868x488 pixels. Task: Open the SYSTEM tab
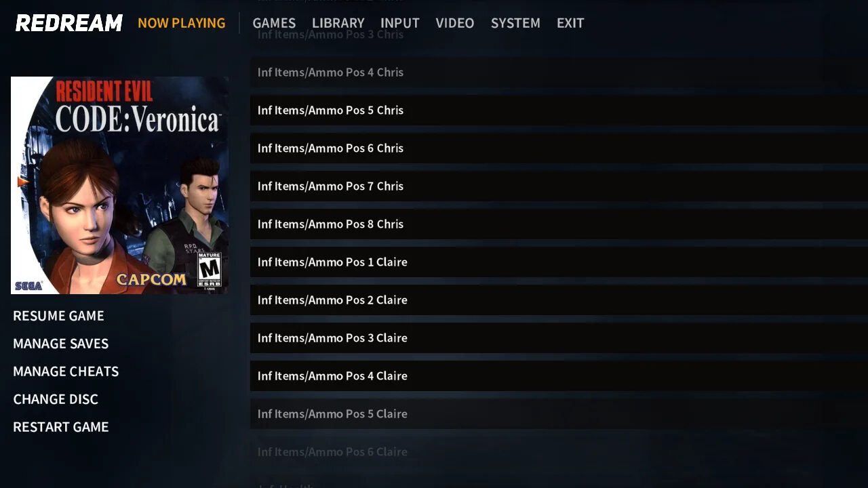(x=515, y=23)
